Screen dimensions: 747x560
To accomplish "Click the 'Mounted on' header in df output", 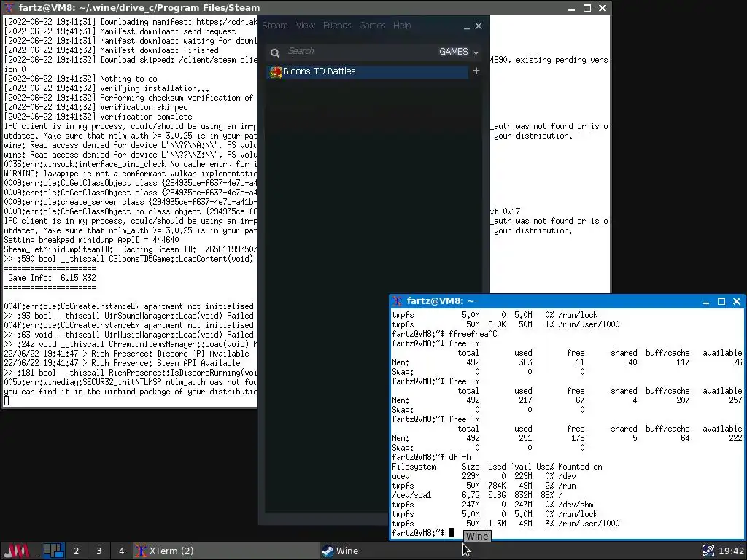I will click(x=580, y=467).
